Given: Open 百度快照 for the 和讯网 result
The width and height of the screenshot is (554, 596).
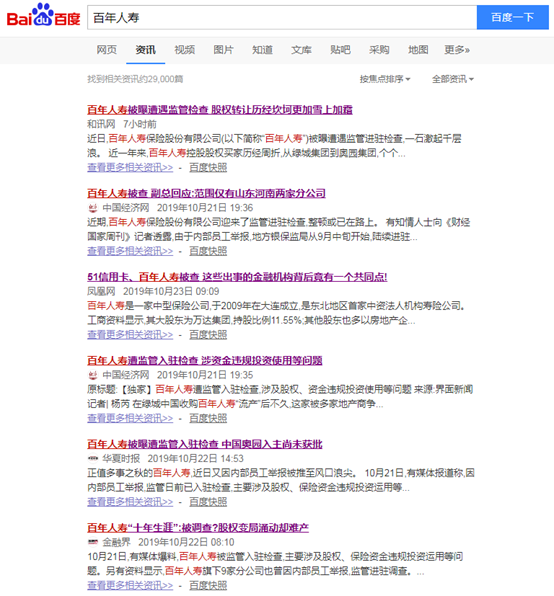Looking at the screenshot, I should click(208, 168).
